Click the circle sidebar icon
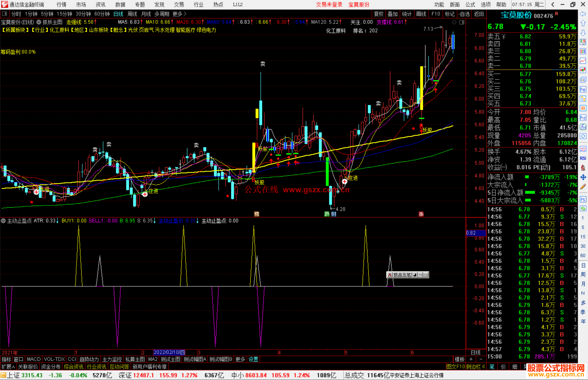The width and height of the screenshot is (588, 380). tap(583, 136)
